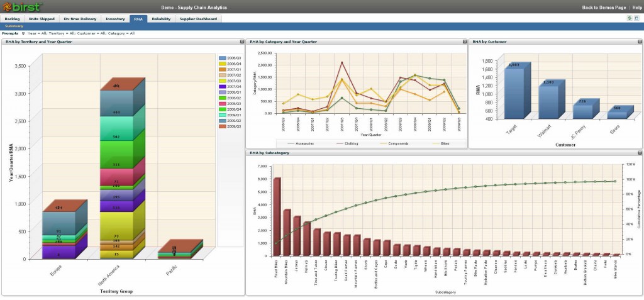Maximize the RMA by Subcategory panel
The height and width of the screenshot is (300, 644).
[x=639, y=153]
